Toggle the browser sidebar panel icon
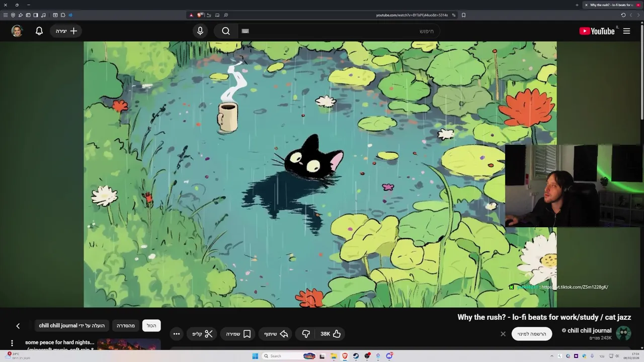This screenshot has width=644, height=362. pos(36,15)
